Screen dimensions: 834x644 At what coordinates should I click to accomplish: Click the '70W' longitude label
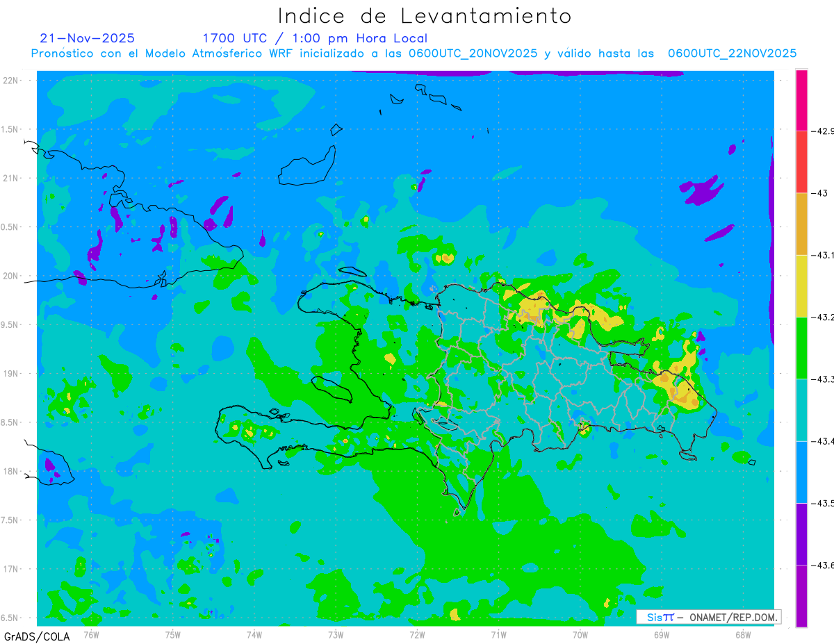[580, 634]
